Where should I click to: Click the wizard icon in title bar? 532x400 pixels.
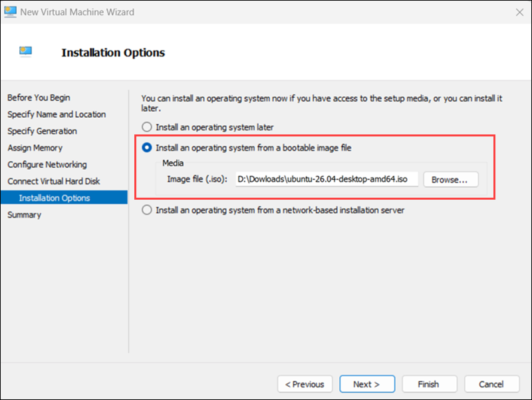tap(10, 11)
